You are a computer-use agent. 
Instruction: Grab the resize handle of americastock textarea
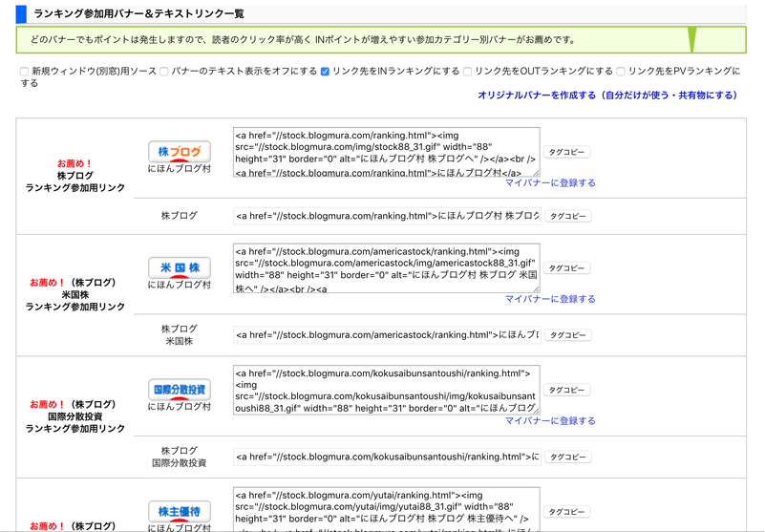(536, 289)
